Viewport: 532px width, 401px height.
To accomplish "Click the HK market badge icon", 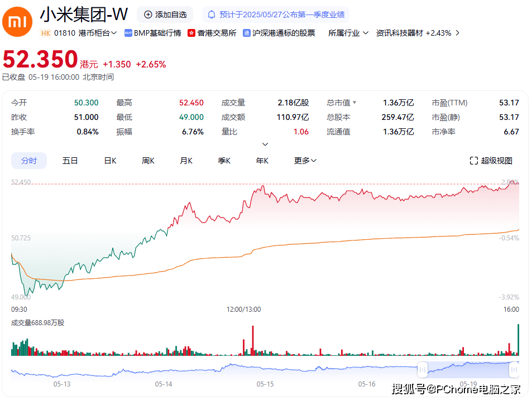I will (x=45, y=33).
